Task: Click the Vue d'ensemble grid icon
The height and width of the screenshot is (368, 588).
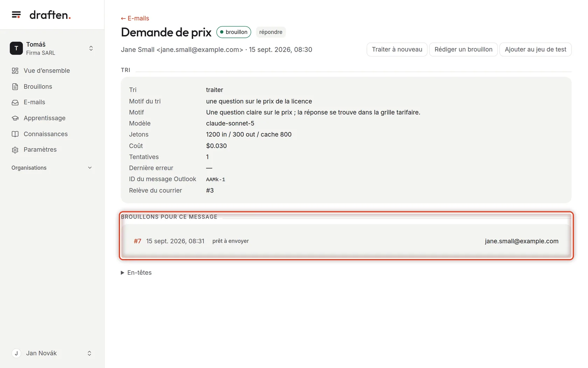Action: tap(15, 71)
